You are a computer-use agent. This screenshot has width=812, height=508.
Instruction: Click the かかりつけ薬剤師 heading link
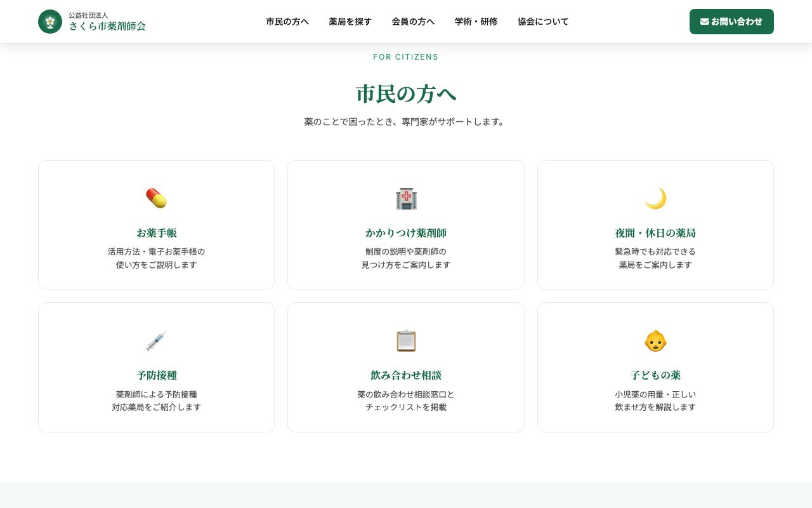pos(406,233)
